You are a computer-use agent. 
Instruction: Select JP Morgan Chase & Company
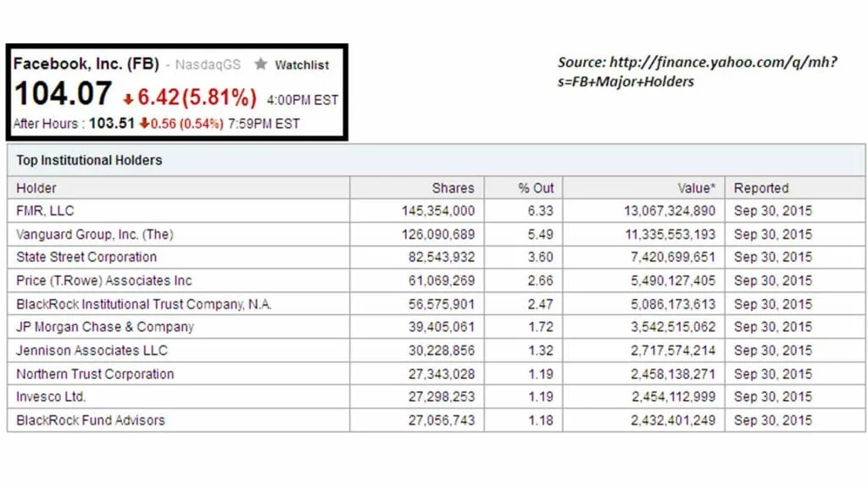105,327
